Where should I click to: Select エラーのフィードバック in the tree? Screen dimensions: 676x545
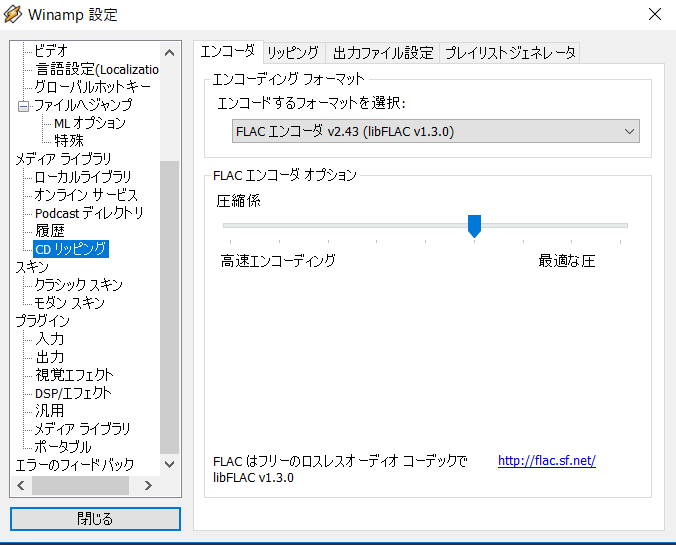click(x=75, y=465)
